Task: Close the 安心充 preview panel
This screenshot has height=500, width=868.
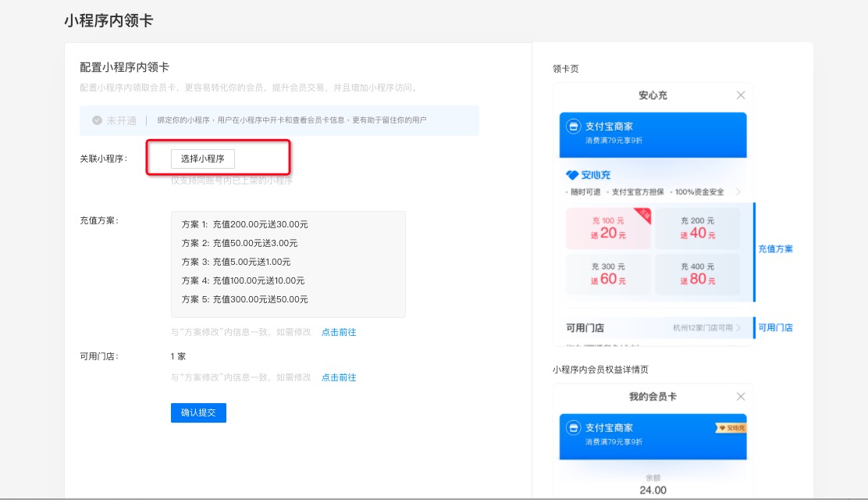Action: coord(741,95)
